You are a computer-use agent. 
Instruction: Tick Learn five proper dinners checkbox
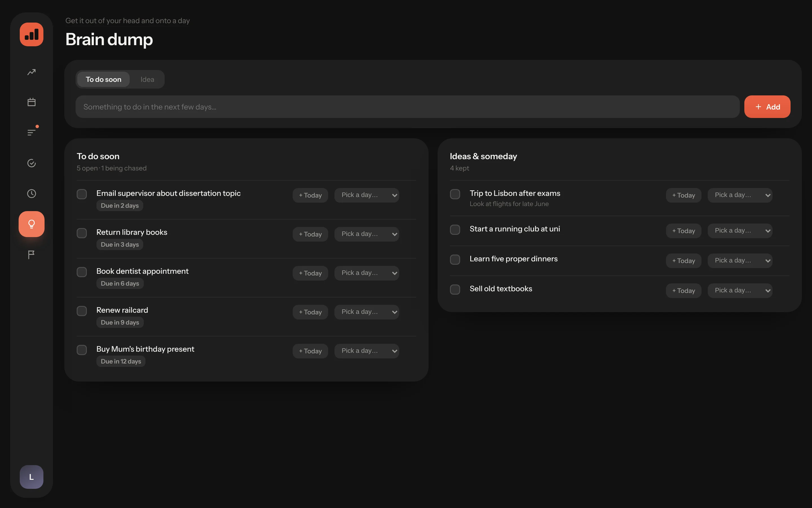point(455,260)
